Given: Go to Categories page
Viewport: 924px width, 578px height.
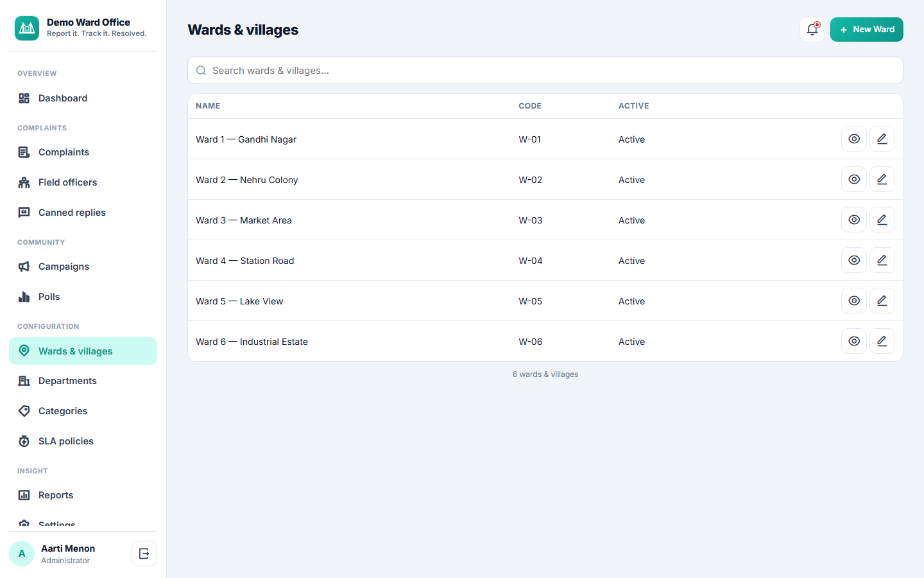Looking at the screenshot, I should (83, 411).
